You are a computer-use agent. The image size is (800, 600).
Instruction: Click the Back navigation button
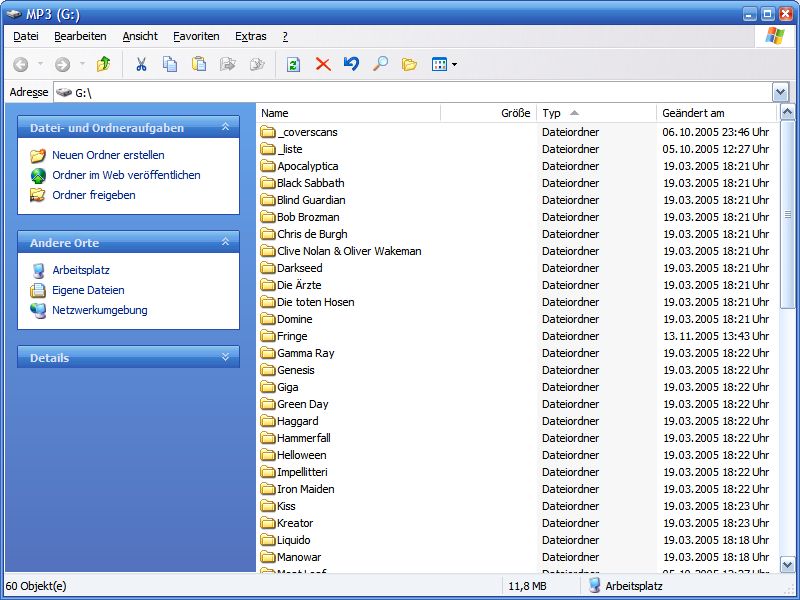(21, 64)
